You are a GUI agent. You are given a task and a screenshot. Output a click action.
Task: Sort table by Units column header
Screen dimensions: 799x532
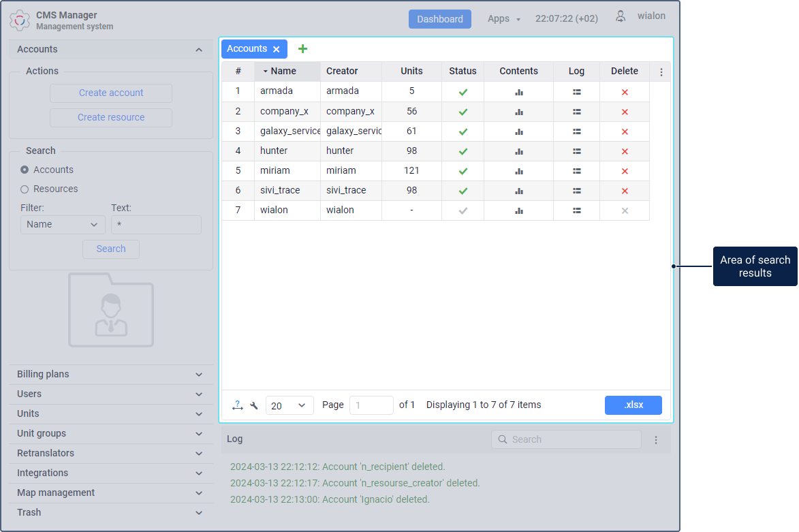pos(411,72)
